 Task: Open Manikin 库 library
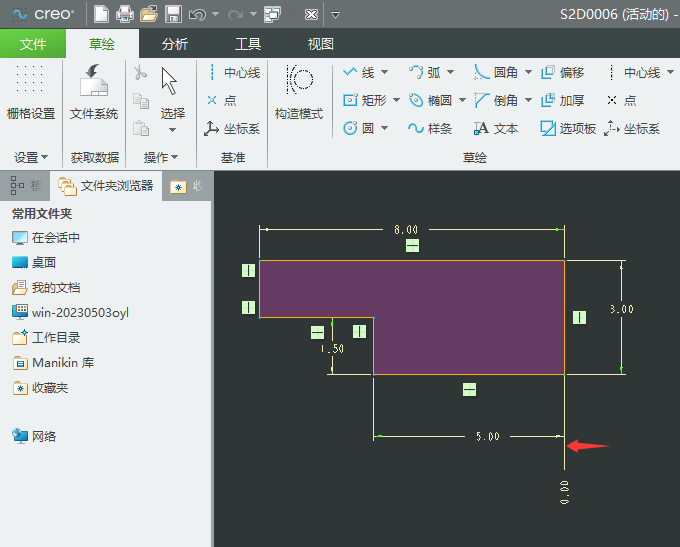pos(53,363)
